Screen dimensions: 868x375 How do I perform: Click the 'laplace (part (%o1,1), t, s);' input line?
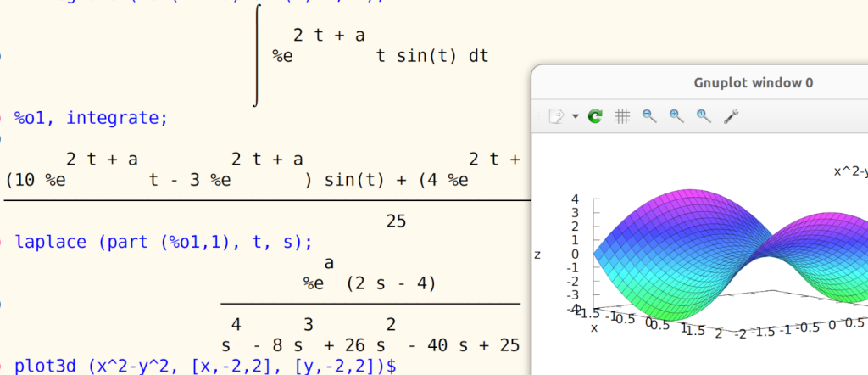pos(164,242)
